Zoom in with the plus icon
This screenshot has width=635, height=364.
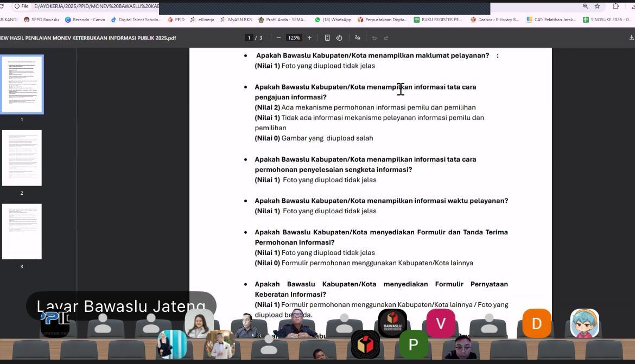[309, 37]
